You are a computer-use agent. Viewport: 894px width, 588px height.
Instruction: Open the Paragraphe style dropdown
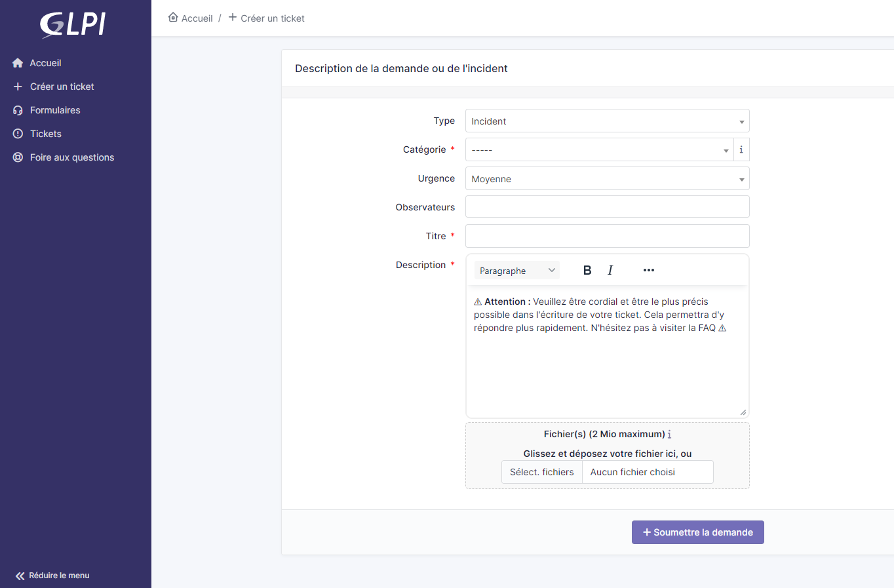click(517, 271)
